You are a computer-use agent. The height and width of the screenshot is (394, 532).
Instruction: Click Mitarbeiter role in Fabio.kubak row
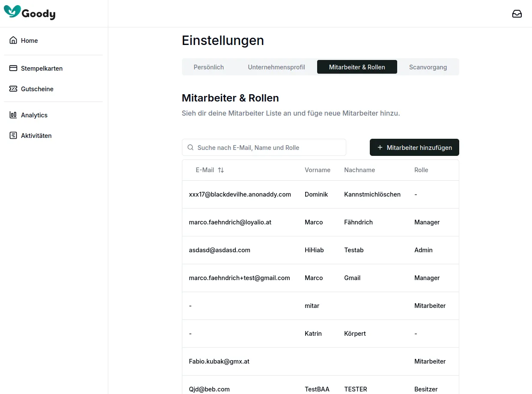(430, 361)
